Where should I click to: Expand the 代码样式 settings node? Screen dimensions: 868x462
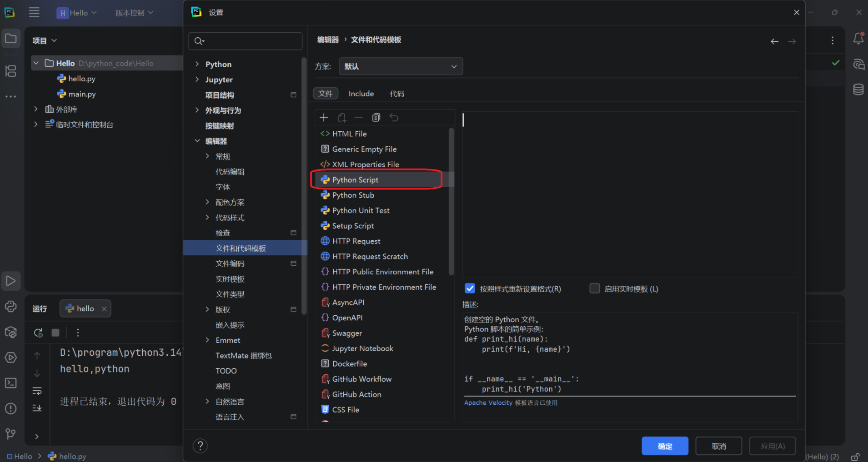coord(207,218)
